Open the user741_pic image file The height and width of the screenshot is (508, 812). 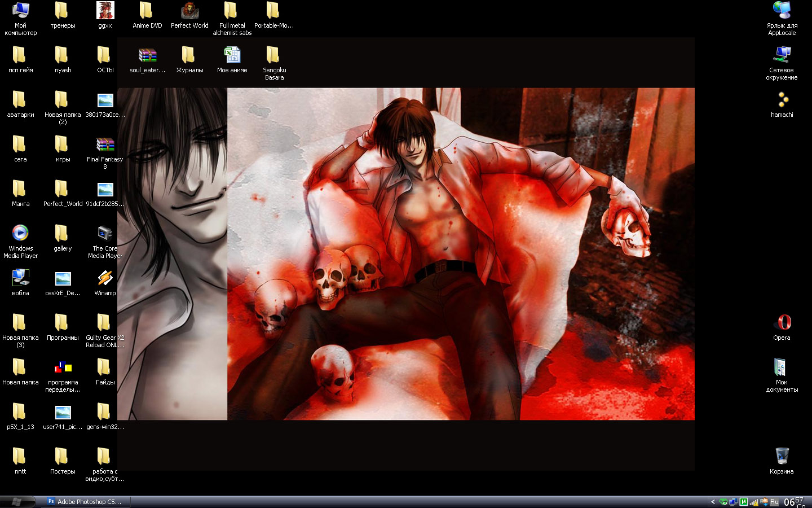(x=63, y=417)
